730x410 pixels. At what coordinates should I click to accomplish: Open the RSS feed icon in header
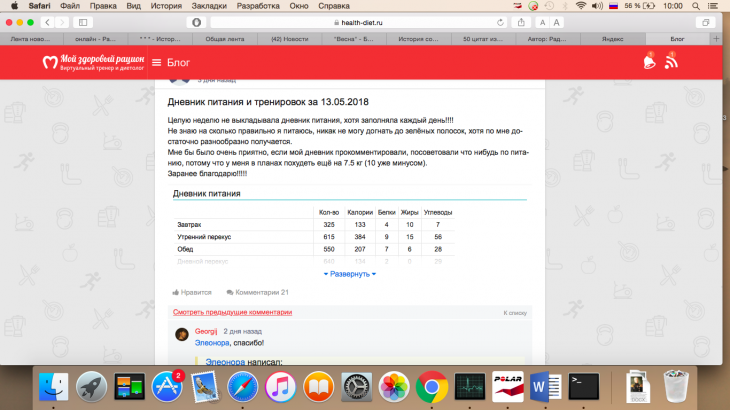tap(672, 62)
